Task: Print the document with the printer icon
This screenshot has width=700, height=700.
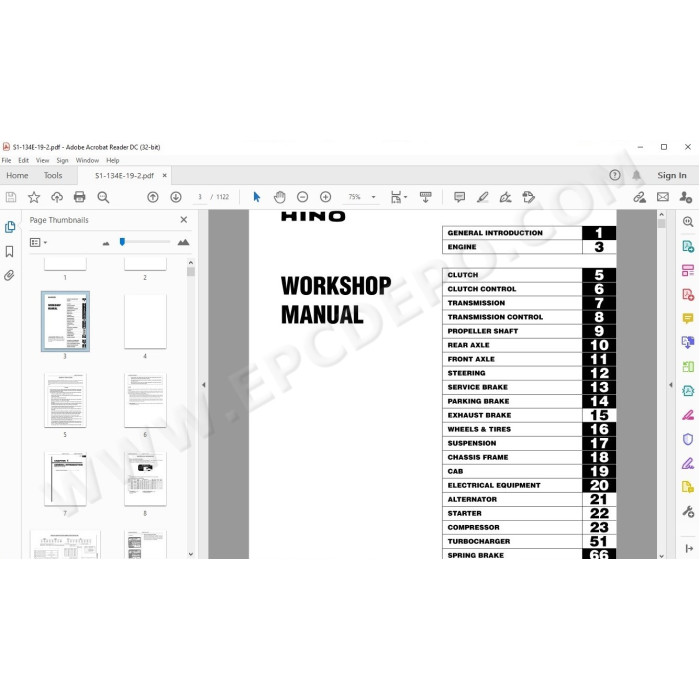Action: [79, 197]
